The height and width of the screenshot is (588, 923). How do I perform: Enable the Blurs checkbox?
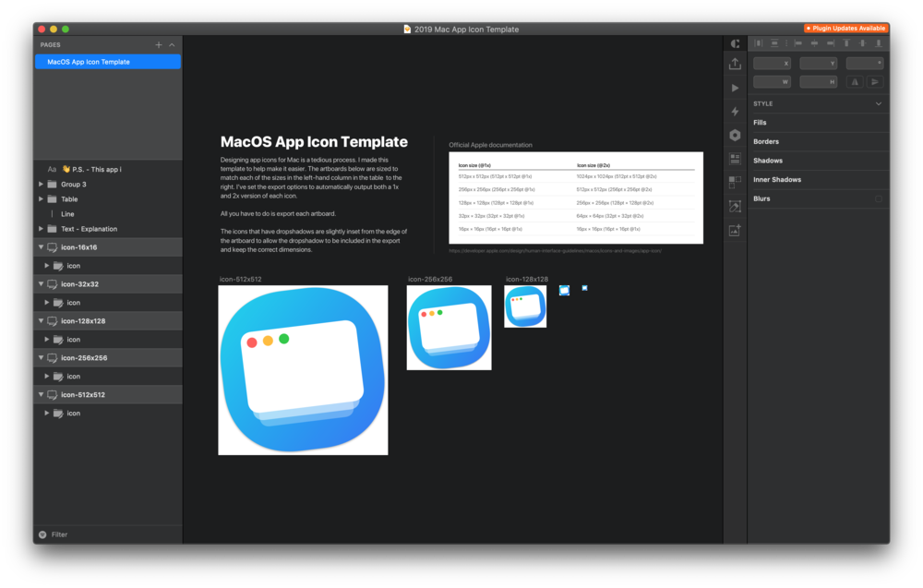coord(878,198)
